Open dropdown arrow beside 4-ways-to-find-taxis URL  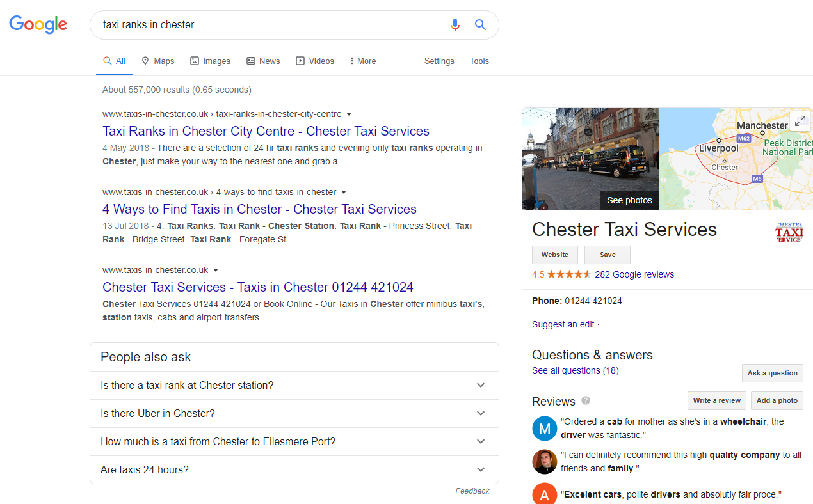(343, 193)
